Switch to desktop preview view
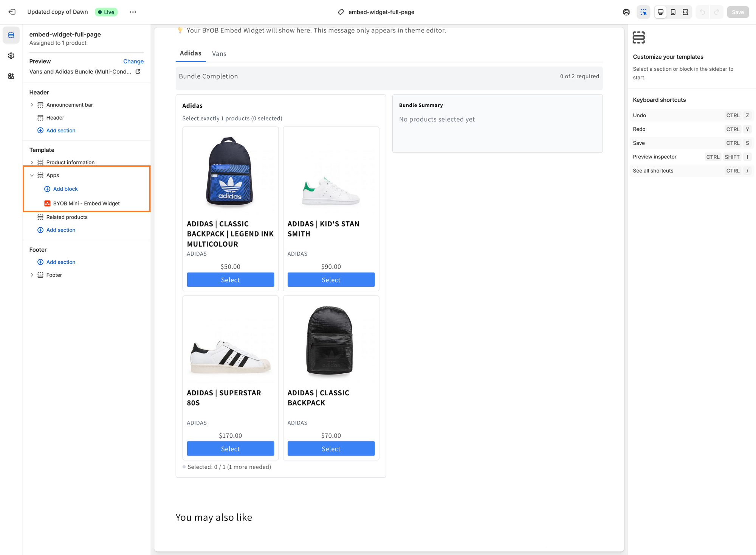The image size is (756, 555). (660, 12)
